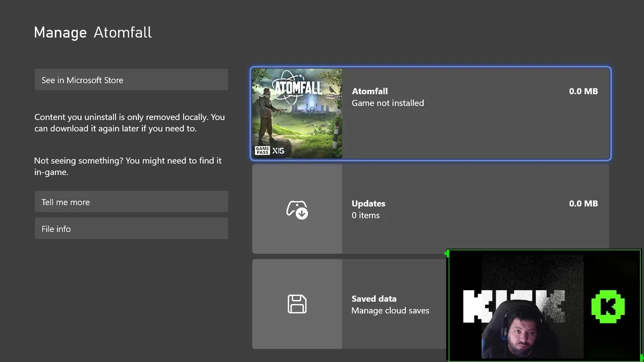Click the Atomfall 0.0 MB size value
Screen dimensions: 644x362
tap(583, 91)
